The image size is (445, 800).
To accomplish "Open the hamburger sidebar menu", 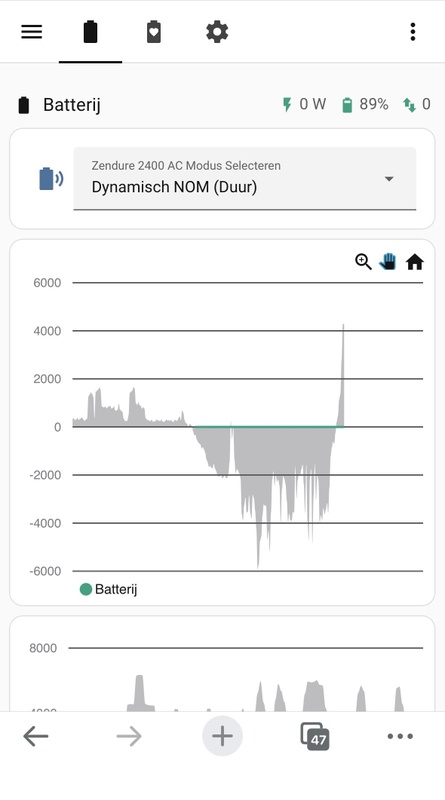I will click(x=32, y=32).
